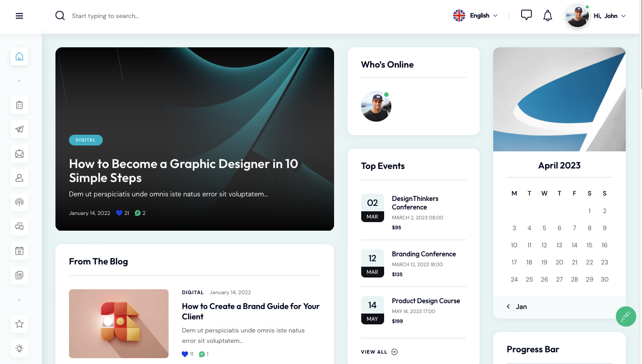Go back to Jan in the calendar
The image size is (642, 364).
516,306
